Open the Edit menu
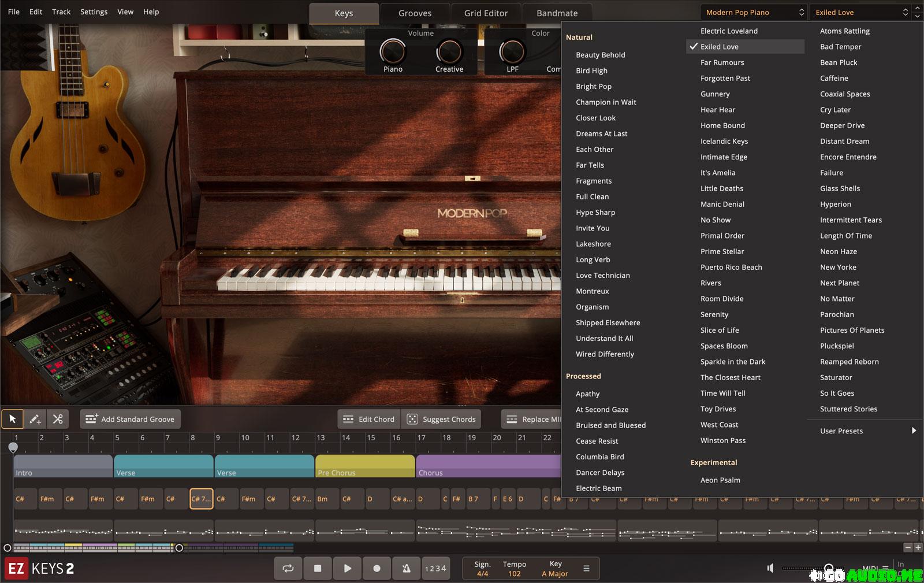Image resolution: width=924 pixels, height=583 pixels. pyautogui.click(x=36, y=12)
